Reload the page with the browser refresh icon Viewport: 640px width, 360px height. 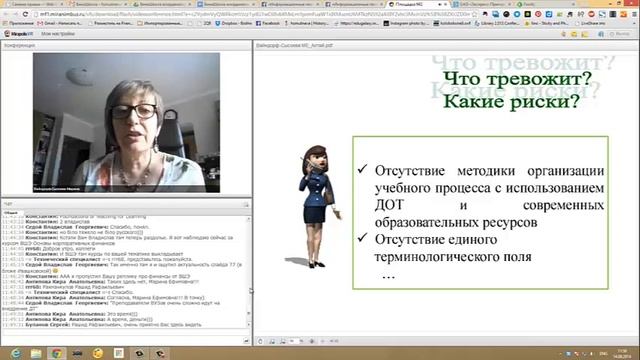25,14
